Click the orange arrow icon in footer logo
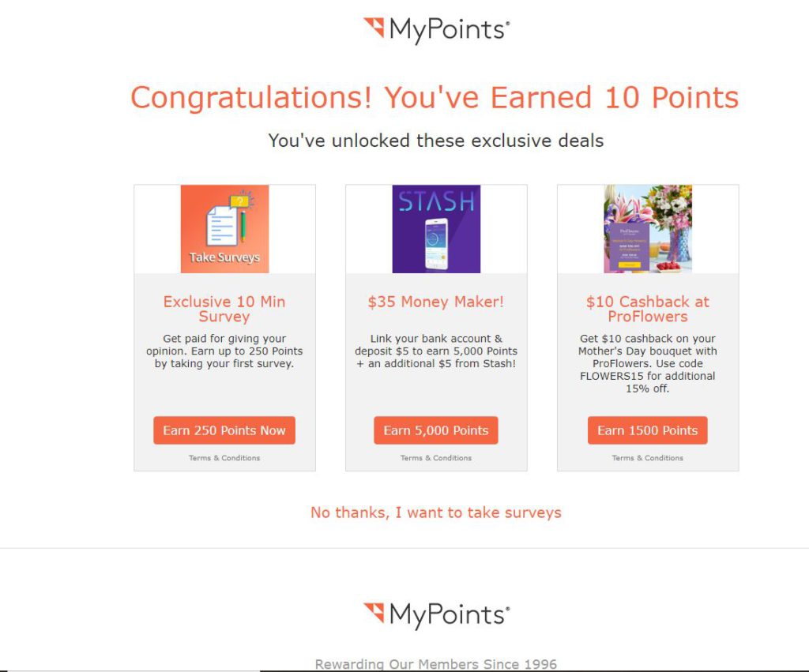Viewport: 809px width, 672px height. point(374,613)
